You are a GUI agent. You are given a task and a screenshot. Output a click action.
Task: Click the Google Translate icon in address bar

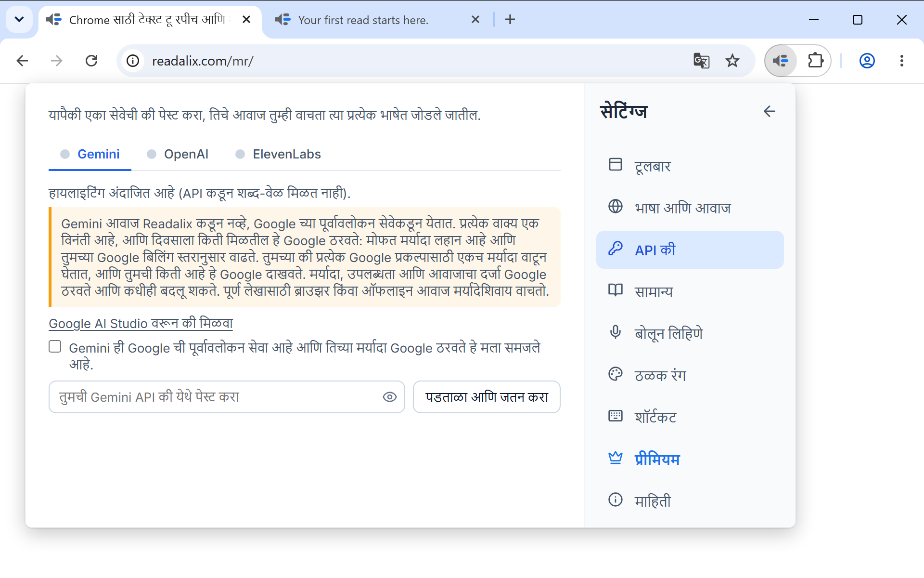[x=701, y=61]
